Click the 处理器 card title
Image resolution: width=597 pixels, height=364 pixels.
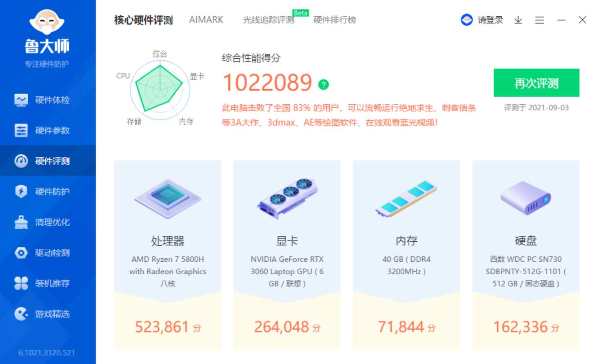click(x=168, y=241)
